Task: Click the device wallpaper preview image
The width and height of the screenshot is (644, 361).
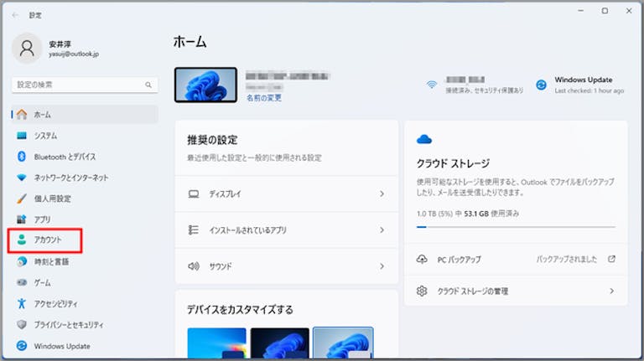Action: (x=205, y=85)
